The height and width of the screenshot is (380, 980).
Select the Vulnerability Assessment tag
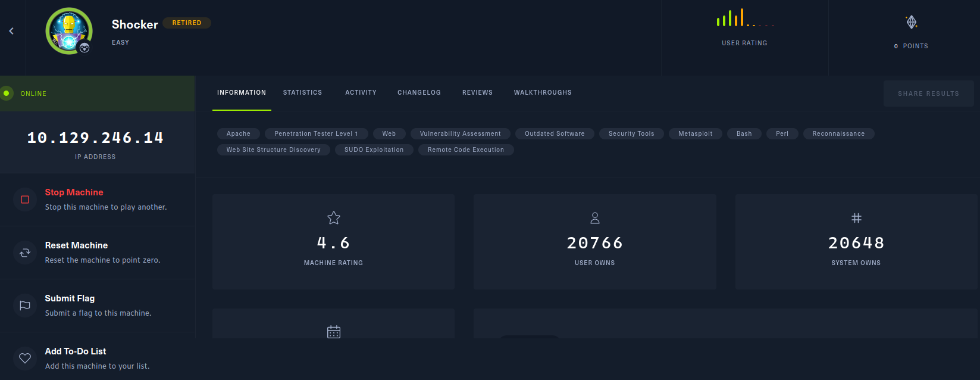461,134
